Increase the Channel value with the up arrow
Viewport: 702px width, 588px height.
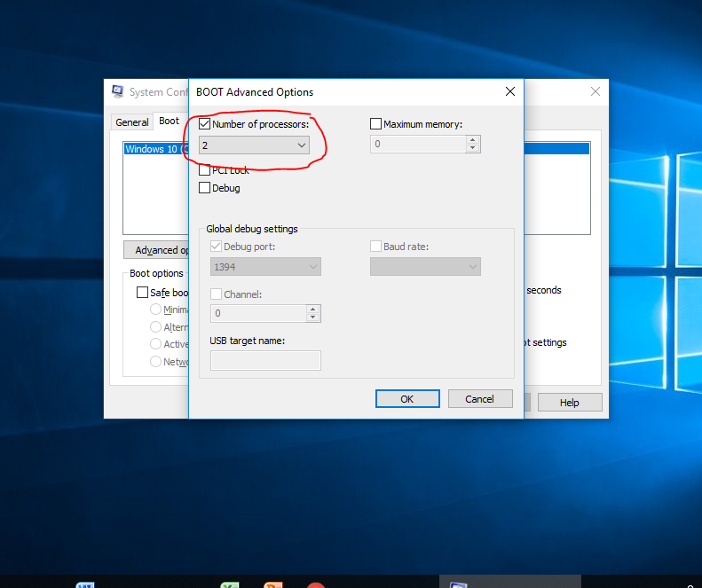coord(313,310)
